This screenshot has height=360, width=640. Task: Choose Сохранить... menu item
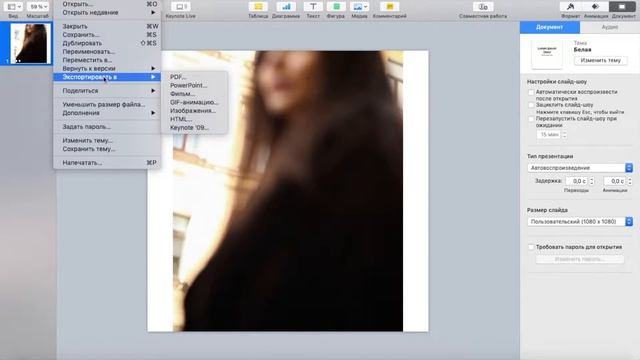107,35
